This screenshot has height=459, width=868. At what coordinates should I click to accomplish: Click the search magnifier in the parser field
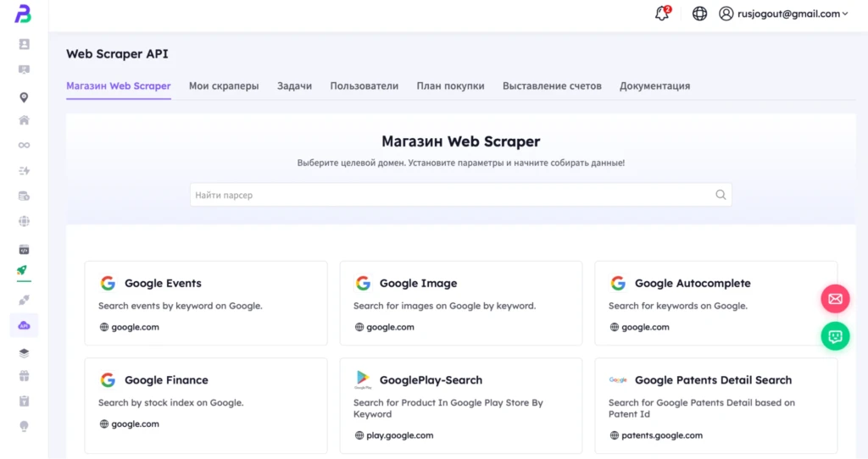(x=721, y=195)
